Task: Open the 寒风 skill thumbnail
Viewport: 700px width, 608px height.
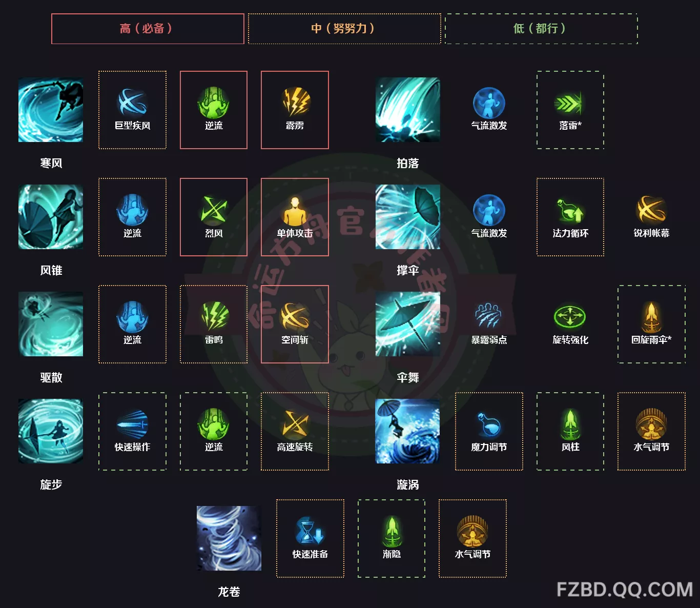Action: tap(51, 110)
